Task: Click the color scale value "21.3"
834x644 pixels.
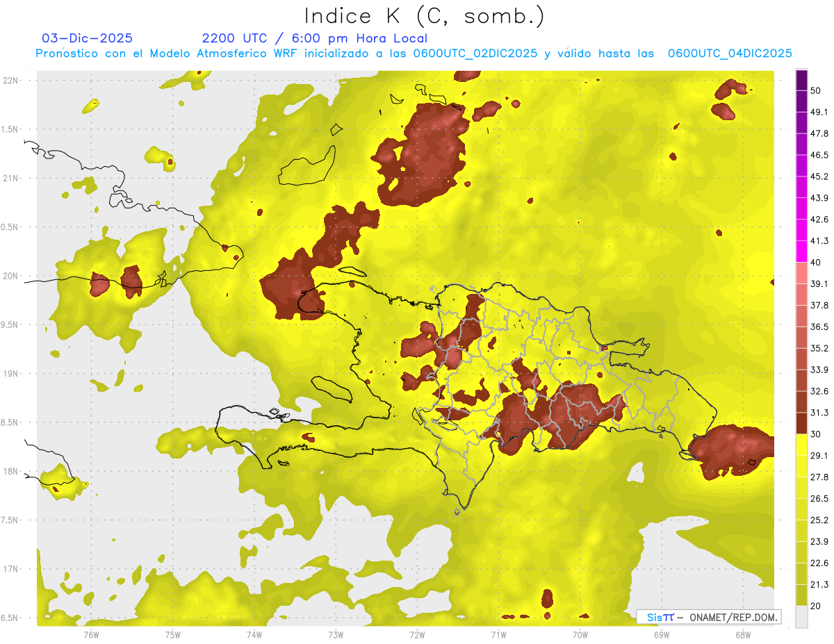Action: (x=819, y=584)
